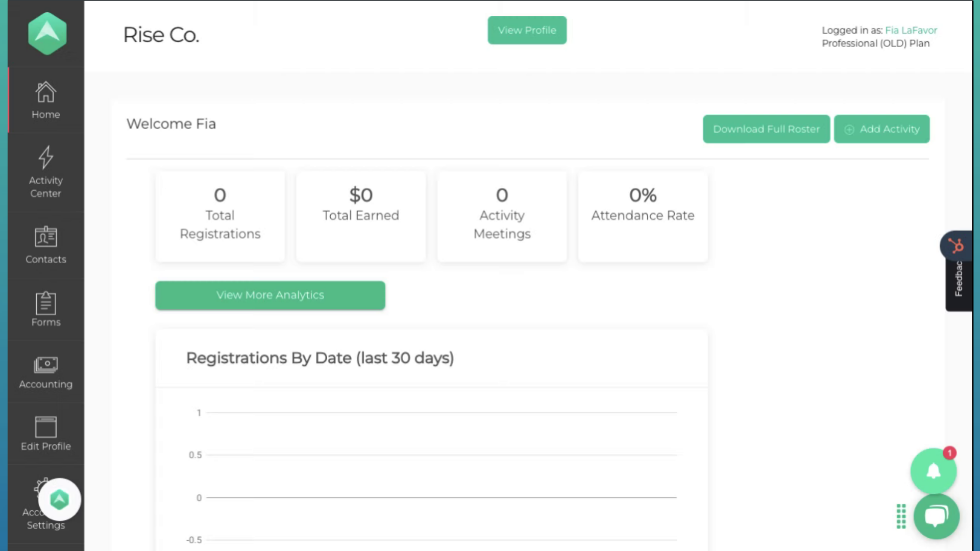The height and width of the screenshot is (551, 980).
Task: Select Contacts menu label
Action: [x=45, y=259]
